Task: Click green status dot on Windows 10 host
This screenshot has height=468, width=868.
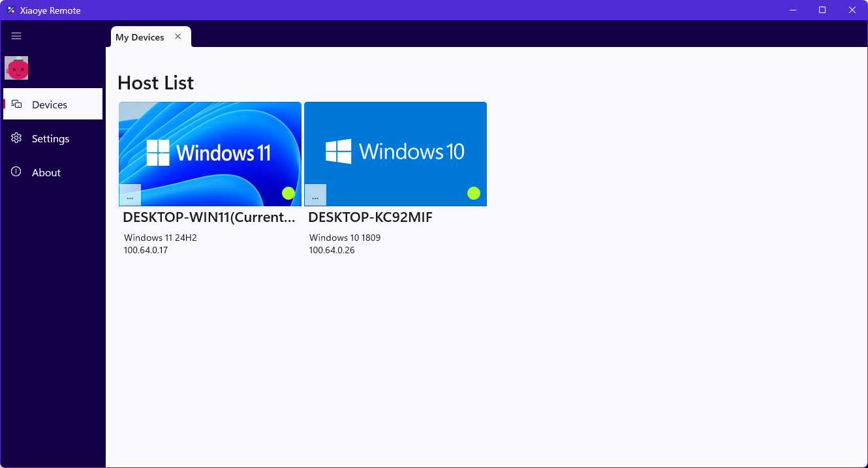Action: [x=474, y=193]
